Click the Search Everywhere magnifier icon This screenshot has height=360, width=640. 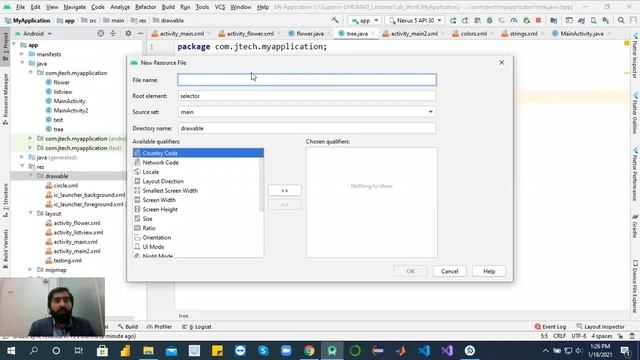point(621,20)
